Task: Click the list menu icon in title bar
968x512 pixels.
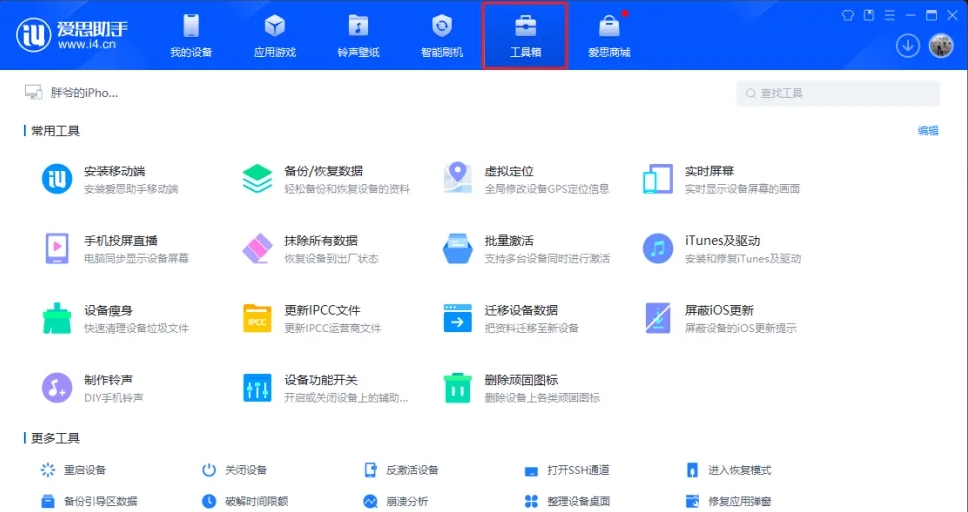Action: tap(890, 15)
